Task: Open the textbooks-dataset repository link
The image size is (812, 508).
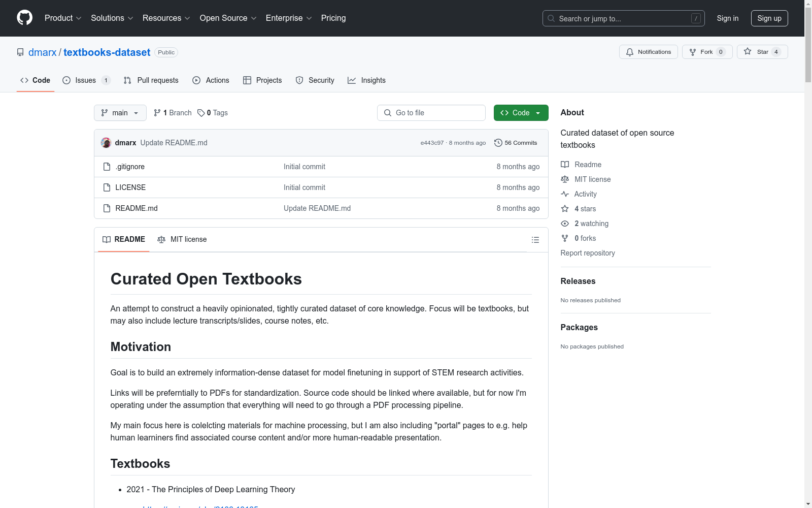Action: click(x=107, y=52)
